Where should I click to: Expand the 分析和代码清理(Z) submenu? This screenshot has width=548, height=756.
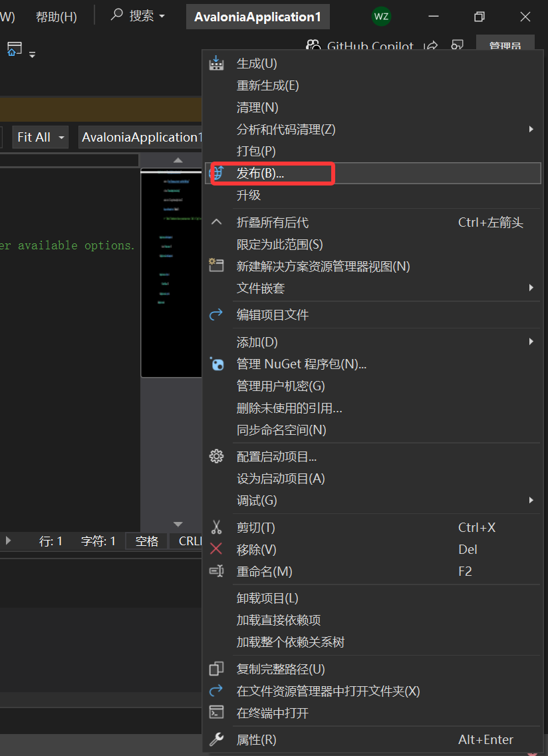531,129
